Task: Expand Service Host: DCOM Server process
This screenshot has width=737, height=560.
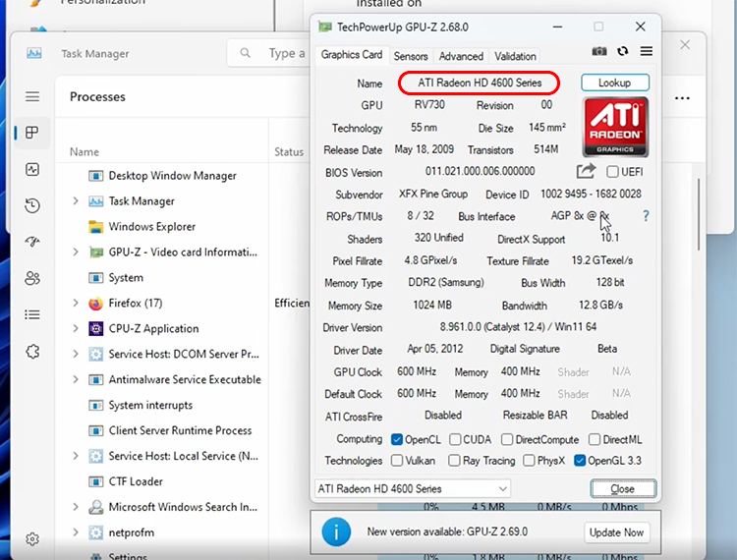Action: 76,354
